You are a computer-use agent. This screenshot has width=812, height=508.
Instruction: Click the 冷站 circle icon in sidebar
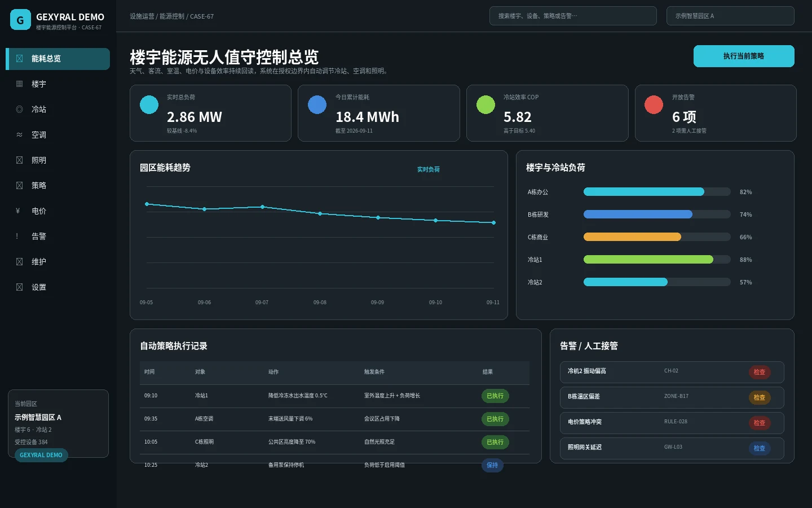20,110
